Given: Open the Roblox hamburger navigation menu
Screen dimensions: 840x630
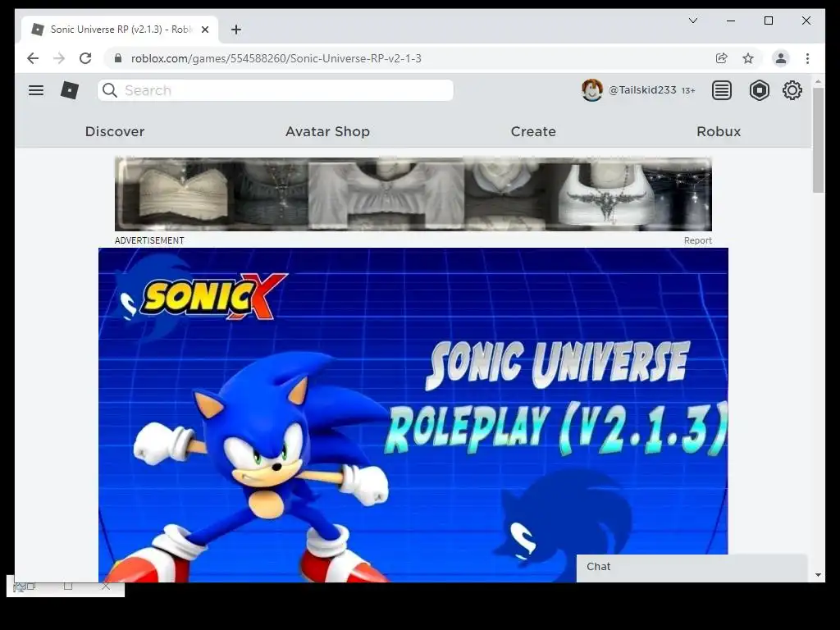Looking at the screenshot, I should [36, 90].
